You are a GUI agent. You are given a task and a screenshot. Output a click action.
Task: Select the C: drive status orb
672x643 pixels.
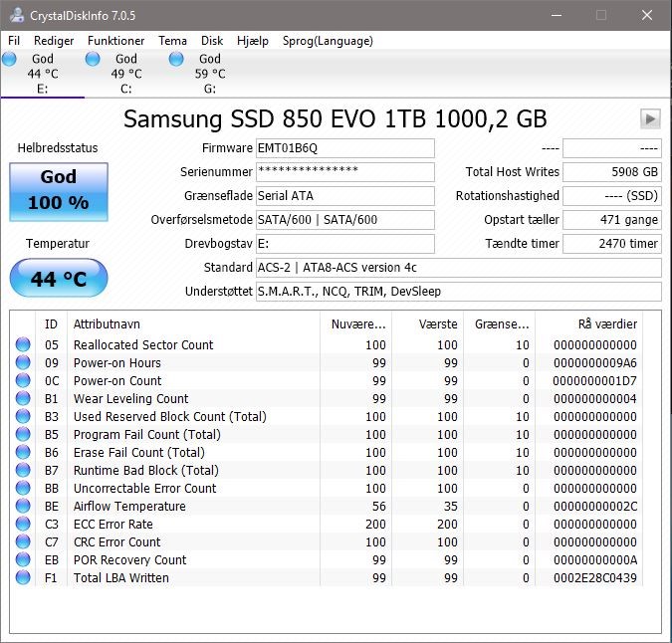click(x=93, y=59)
